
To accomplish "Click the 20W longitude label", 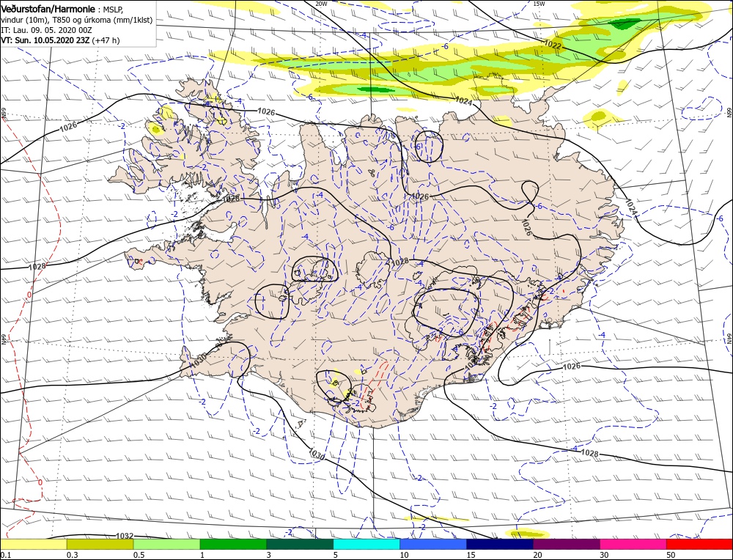I will pyautogui.click(x=321, y=4).
